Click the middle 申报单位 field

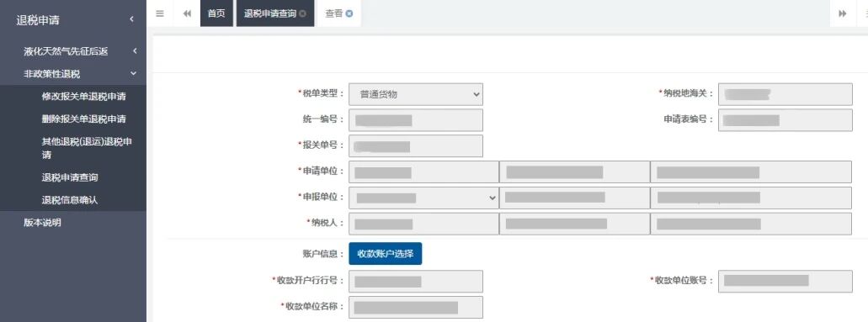point(575,198)
